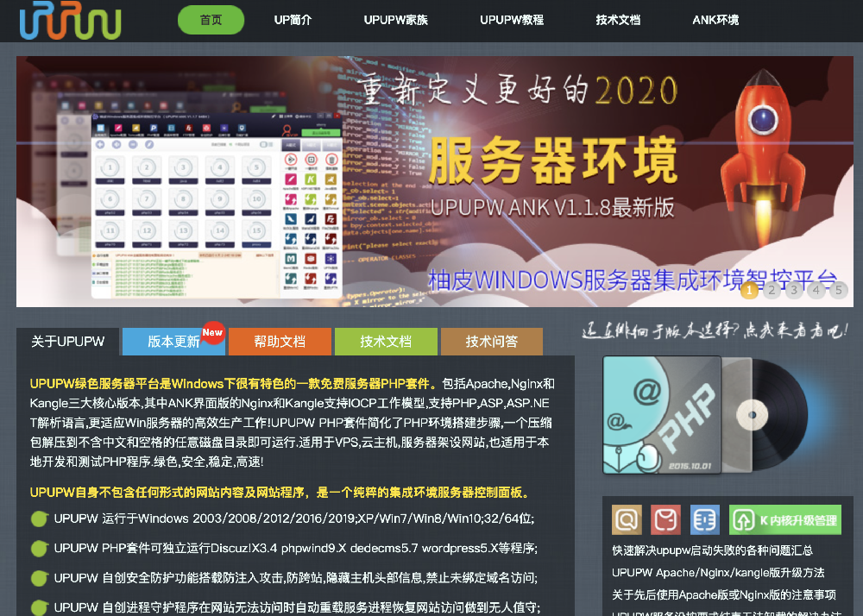Select banner slide indicator 4
This screenshot has width=863, height=616.
(816, 290)
